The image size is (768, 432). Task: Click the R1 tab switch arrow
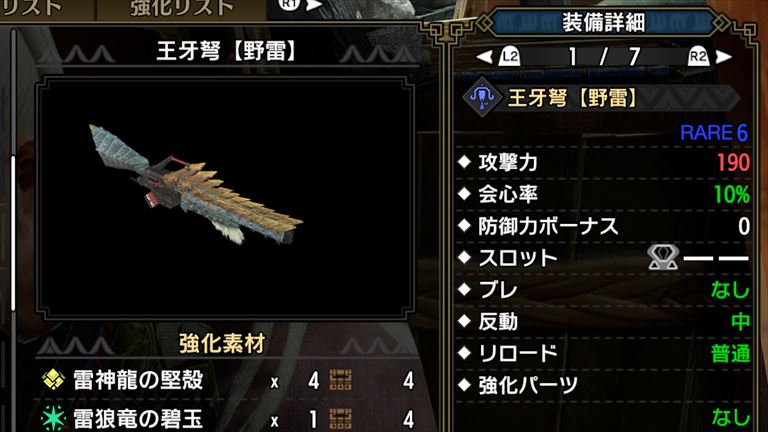pyautogui.click(x=314, y=5)
